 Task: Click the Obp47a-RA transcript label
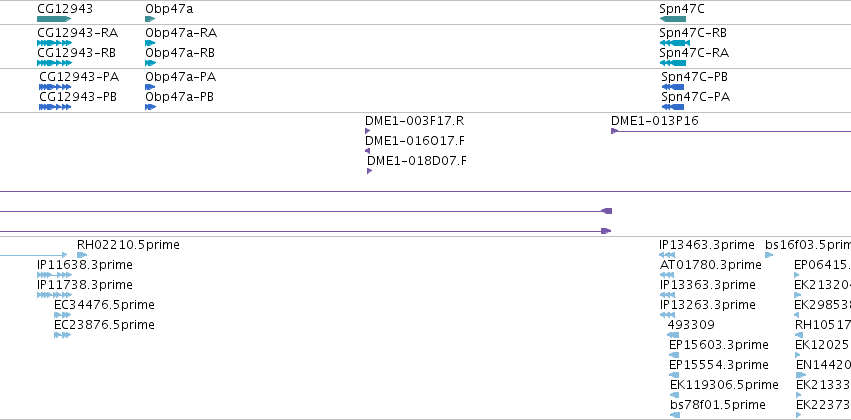click(x=181, y=33)
